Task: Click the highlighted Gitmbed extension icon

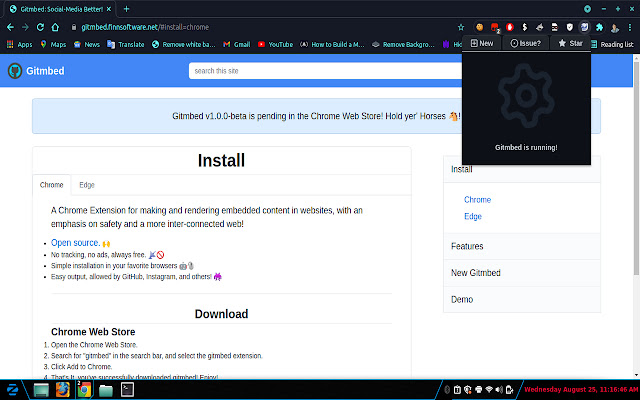Action: point(584,27)
